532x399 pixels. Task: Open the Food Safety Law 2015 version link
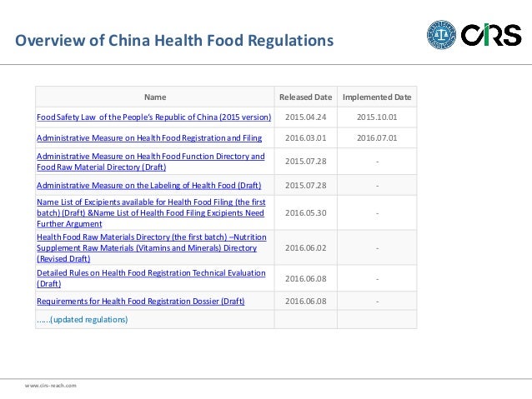154,117
